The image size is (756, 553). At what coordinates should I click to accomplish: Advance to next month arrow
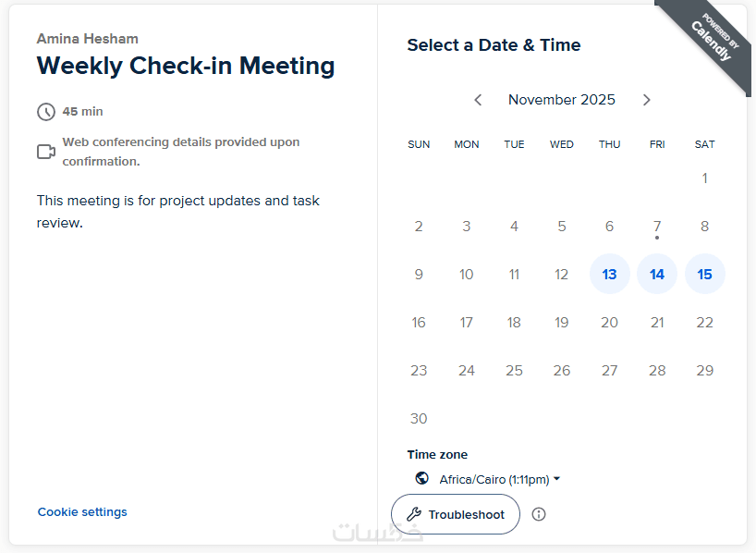[x=647, y=100]
